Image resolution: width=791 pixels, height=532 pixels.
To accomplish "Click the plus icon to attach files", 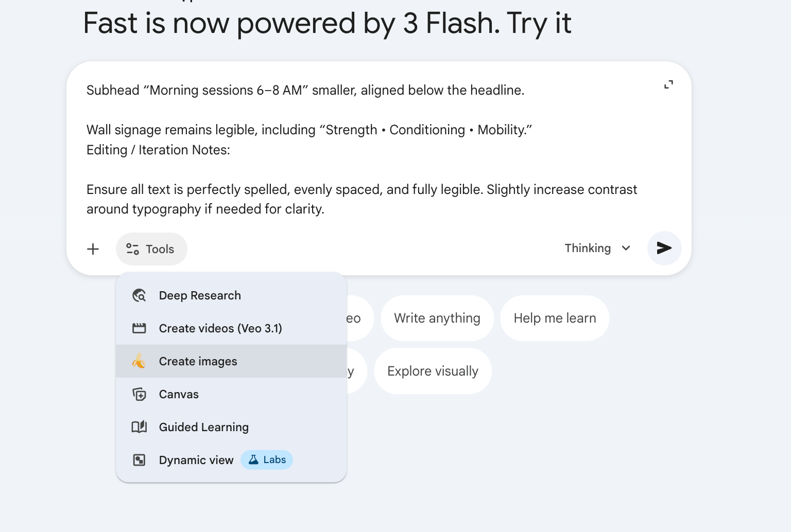I will click(93, 249).
